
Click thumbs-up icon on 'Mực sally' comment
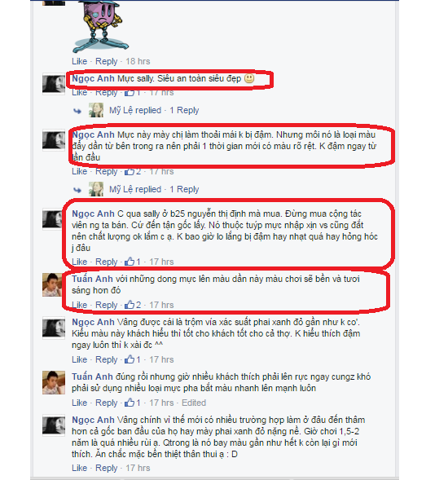[x=130, y=92]
